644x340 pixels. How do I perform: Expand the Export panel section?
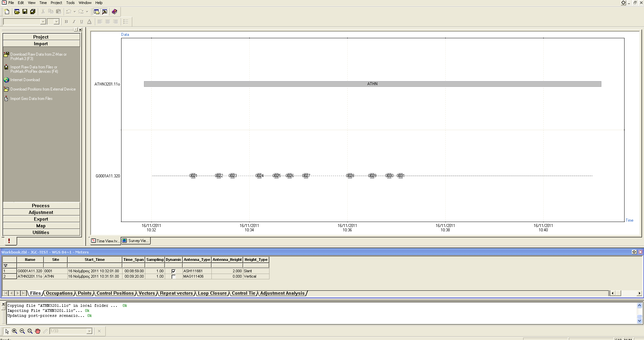pyautogui.click(x=41, y=219)
